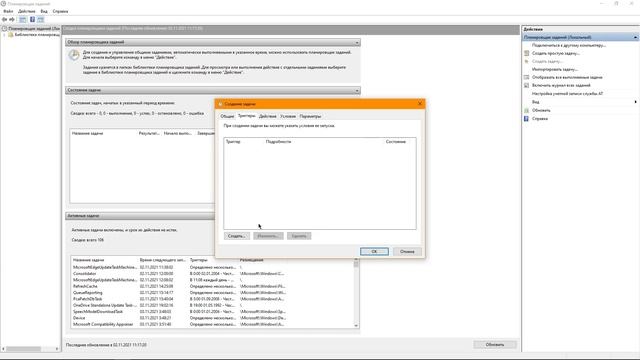Select the QueueReporting task row
The width and height of the screenshot is (640, 360).
[x=212, y=293]
